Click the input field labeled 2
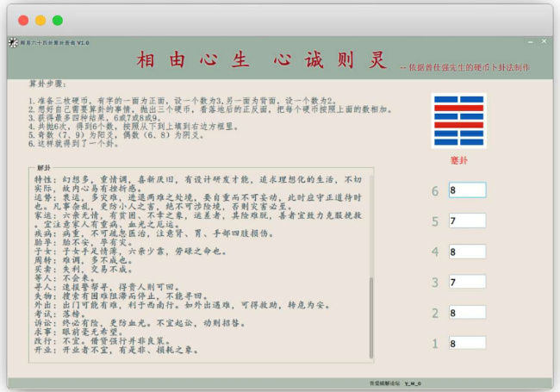Image resolution: width=560 pixels, height=392 pixels. tap(467, 313)
